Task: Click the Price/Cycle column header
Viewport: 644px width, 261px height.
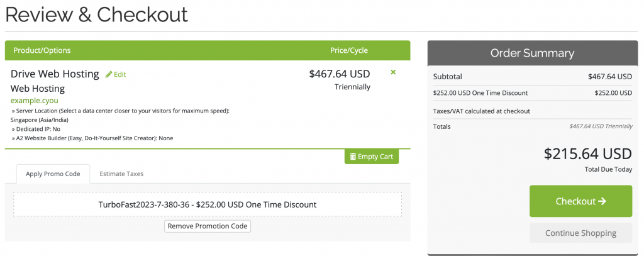Action: (349, 50)
